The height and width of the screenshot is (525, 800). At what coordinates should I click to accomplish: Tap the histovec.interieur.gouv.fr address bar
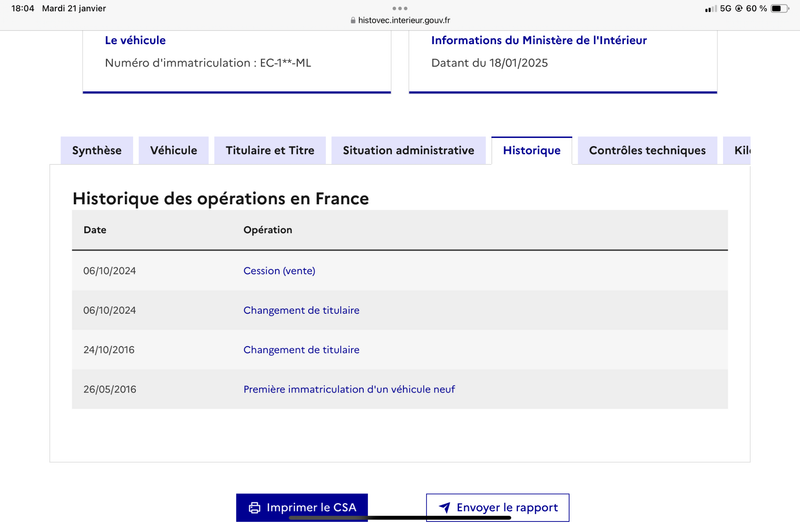tap(400, 20)
